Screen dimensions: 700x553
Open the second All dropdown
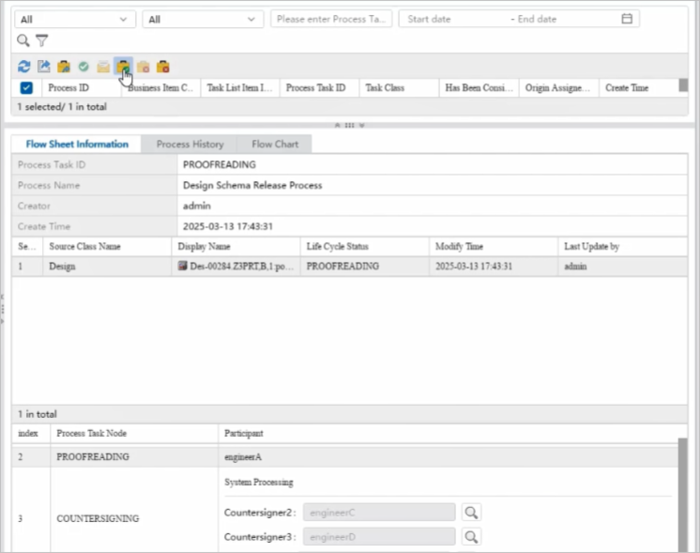(203, 19)
